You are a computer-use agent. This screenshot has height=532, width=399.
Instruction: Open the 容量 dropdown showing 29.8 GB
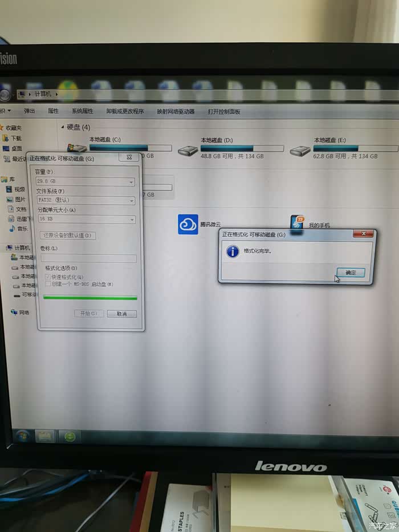click(85, 181)
